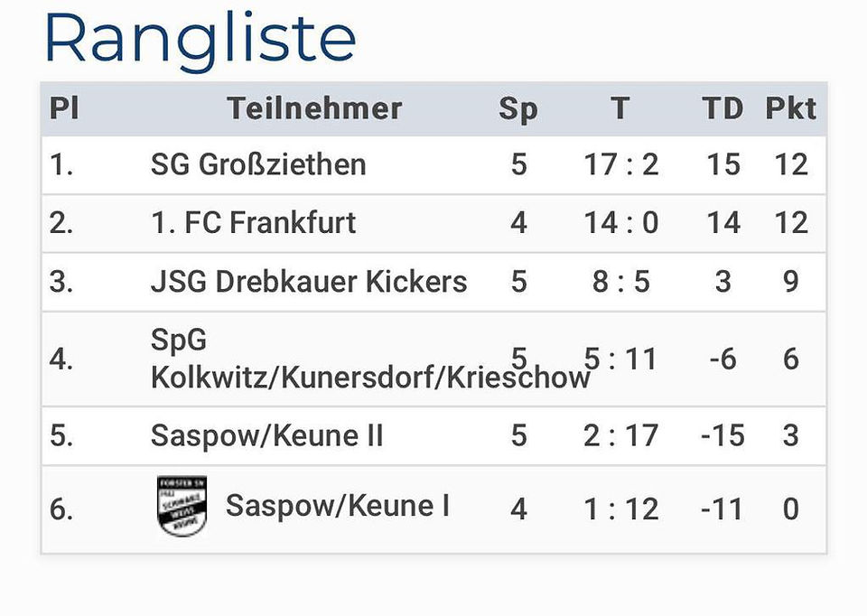Click the 17 : 2 goals cell
Screen dimensions: 867x616
[x=621, y=164]
